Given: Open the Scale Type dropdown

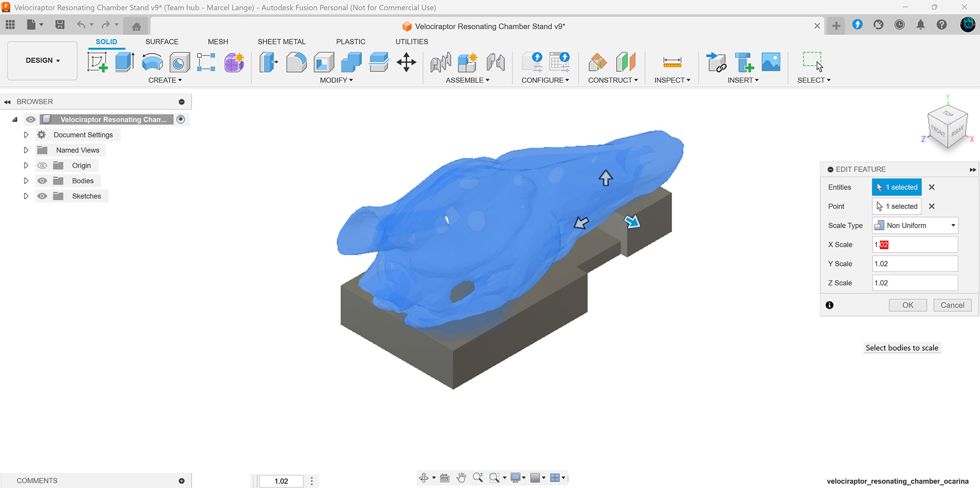Looking at the screenshot, I should [x=915, y=226].
